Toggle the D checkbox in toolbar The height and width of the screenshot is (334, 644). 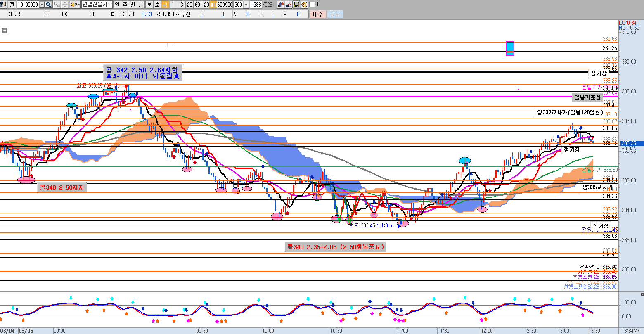point(312,5)
